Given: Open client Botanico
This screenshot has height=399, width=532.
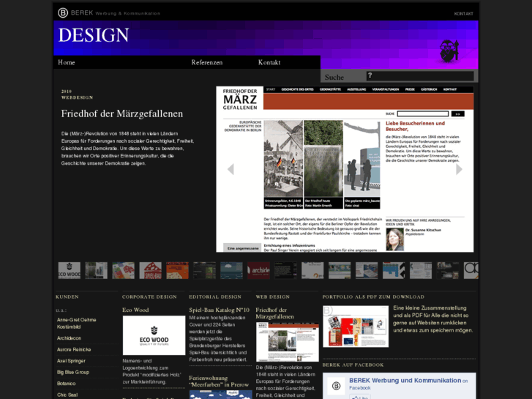Looking at the screenshot, I should point(66,384).
